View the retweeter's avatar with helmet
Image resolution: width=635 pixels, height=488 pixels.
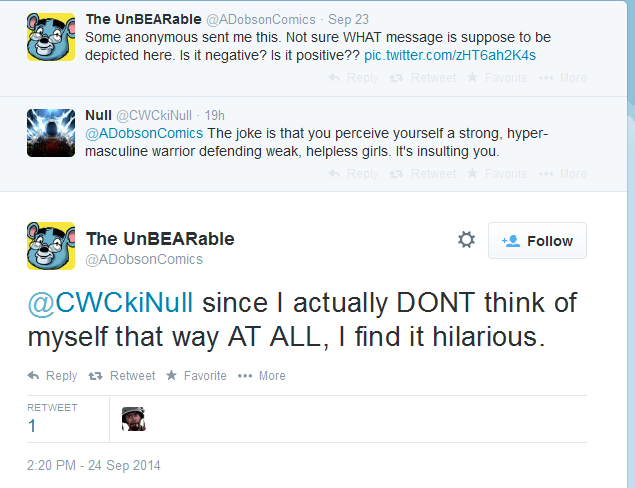pyautogui.click(x=134, y=419)
